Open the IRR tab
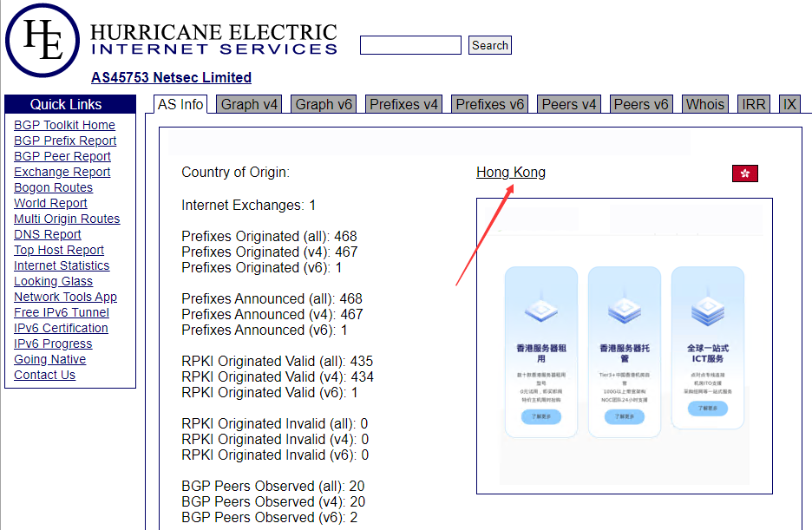 (x=754, y=104)
